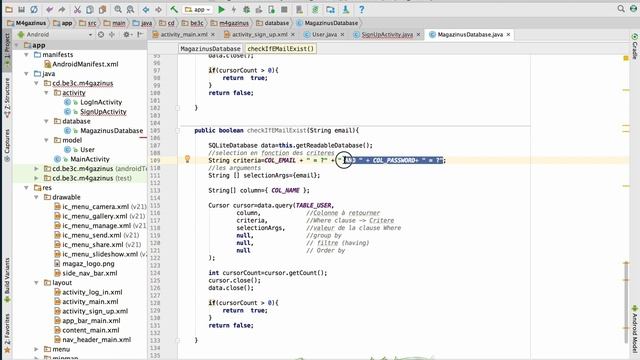Click M4gazinus in breadcrumb bar

(27, 23)
